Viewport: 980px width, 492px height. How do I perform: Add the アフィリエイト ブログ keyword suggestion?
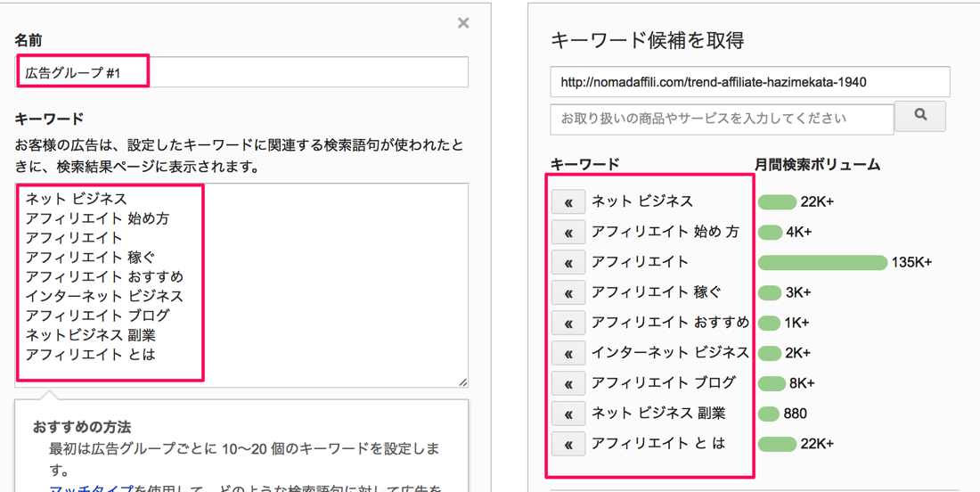point(568,383)
